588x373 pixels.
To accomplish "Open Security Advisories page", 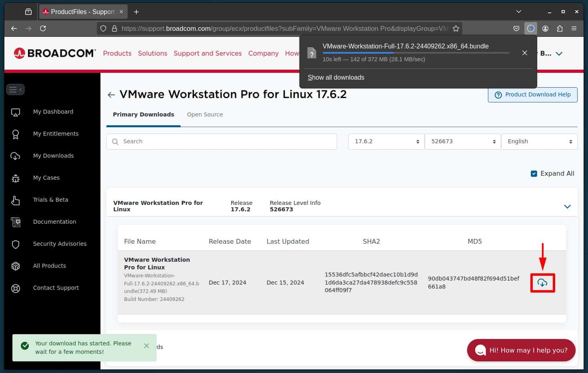I will pyautogui.click(x=59, y=244).
